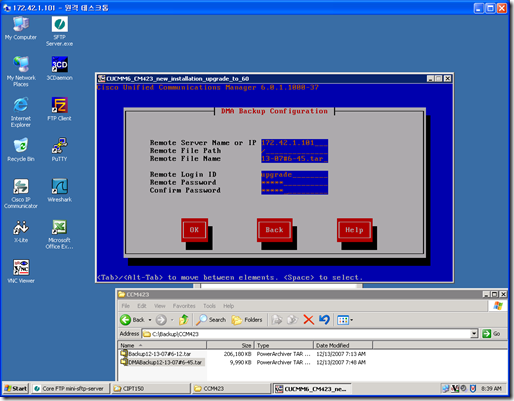Launch Microsoft Office Excel desktop icon

coord(59,234)
